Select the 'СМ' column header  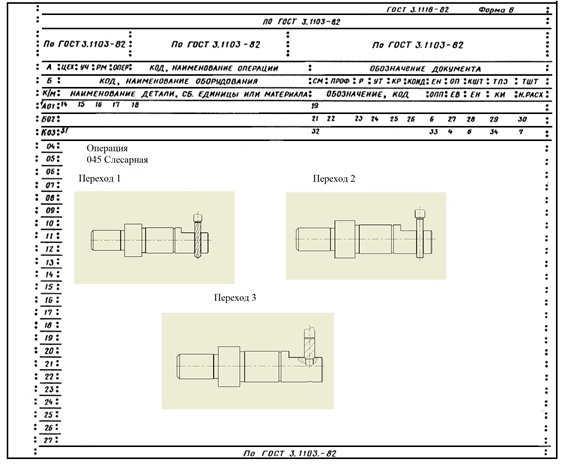318,81
